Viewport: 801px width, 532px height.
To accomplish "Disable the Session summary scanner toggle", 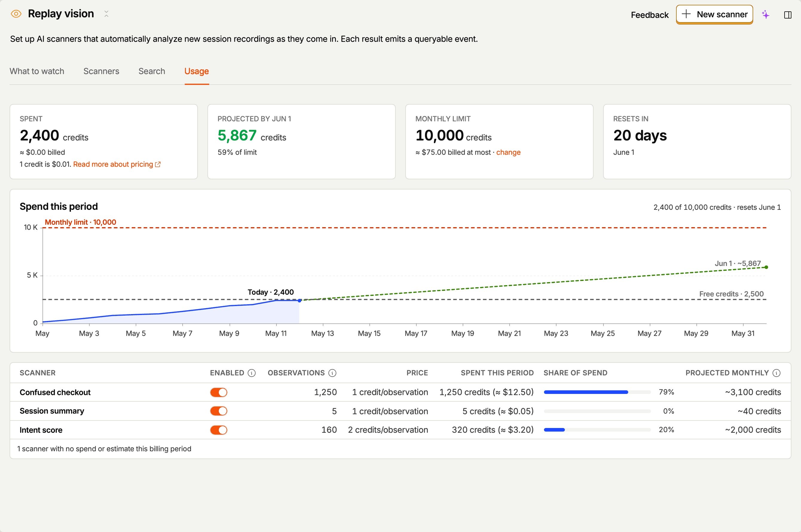I will tap(218, 411).
